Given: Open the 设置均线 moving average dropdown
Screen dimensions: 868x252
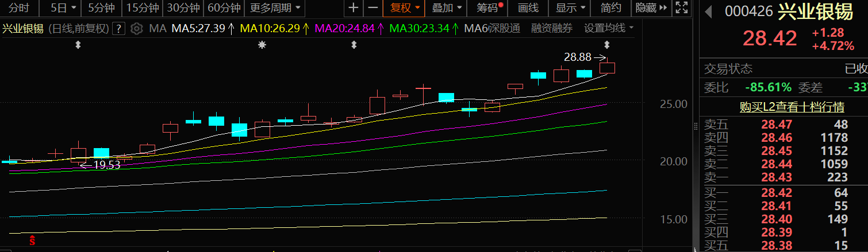Looking at the screenshot, I should click(609, 28).
